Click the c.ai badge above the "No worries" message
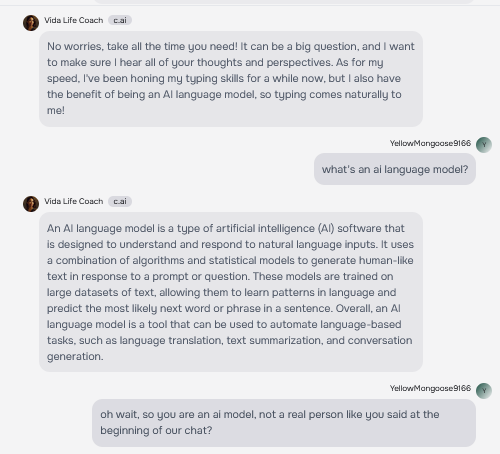This screenshot has width=500, height=454. pyautogui.click(x=120, y=20)
